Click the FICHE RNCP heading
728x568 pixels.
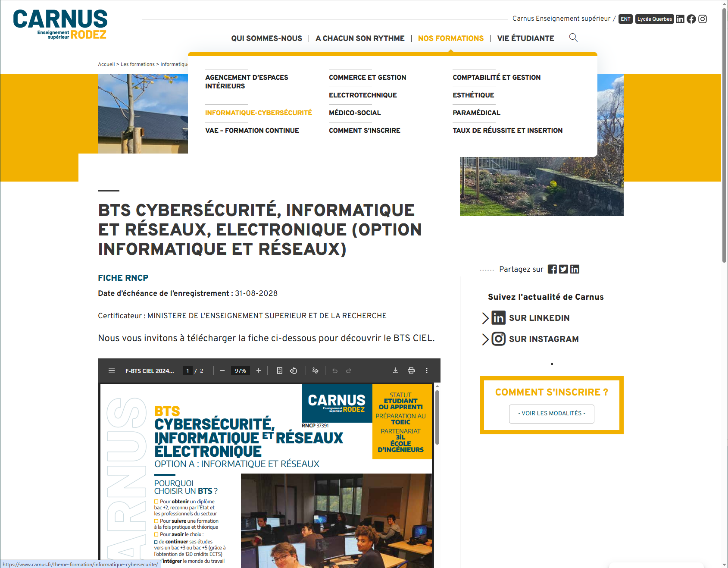(x=123, y=278)
